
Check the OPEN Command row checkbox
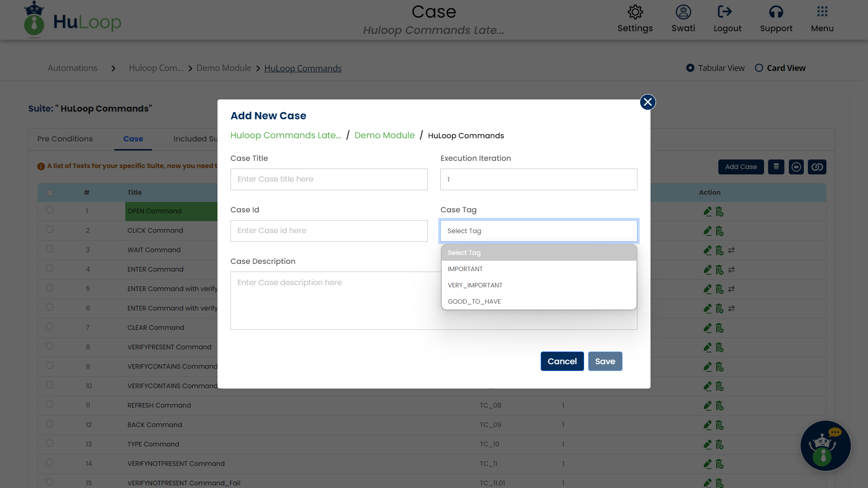(50, 210)
